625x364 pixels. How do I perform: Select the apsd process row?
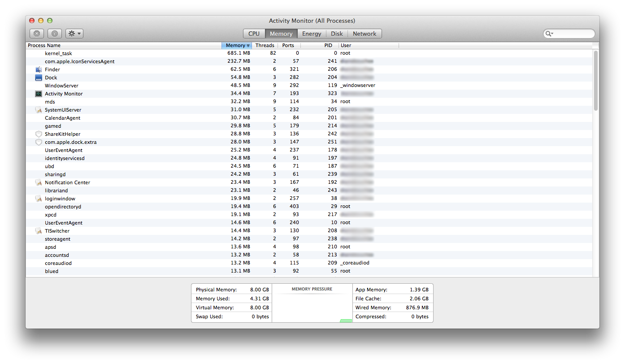(x=309, y=247)
